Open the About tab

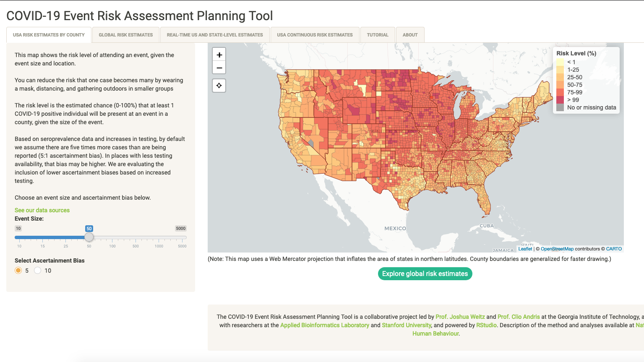pos(410,35)
